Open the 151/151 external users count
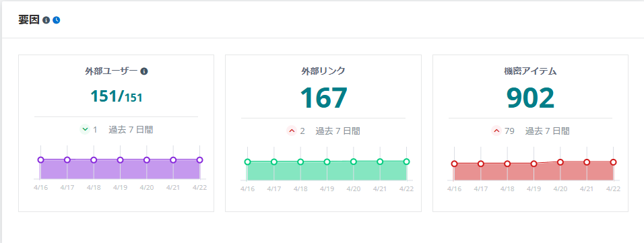The image size is (644, 243). pyautogui.click(x=117, y=96)
